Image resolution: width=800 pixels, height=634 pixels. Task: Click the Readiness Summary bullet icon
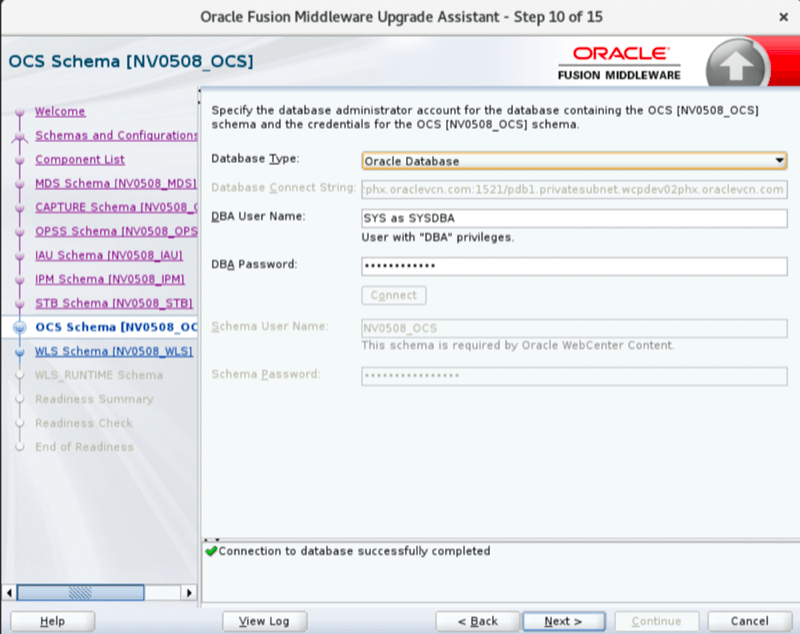[x=20, y=399]
